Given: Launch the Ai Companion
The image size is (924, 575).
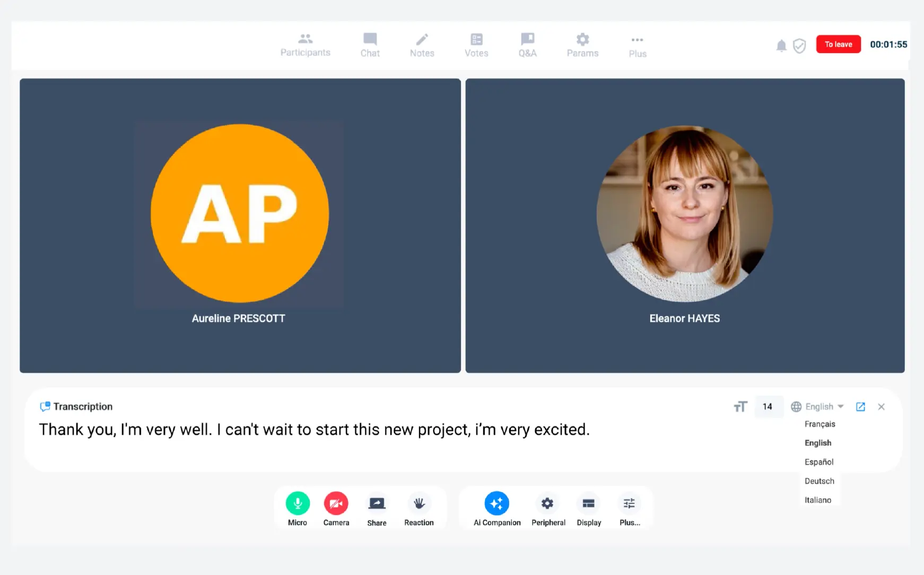Looking at the screenshot, I should pos(496,504).
